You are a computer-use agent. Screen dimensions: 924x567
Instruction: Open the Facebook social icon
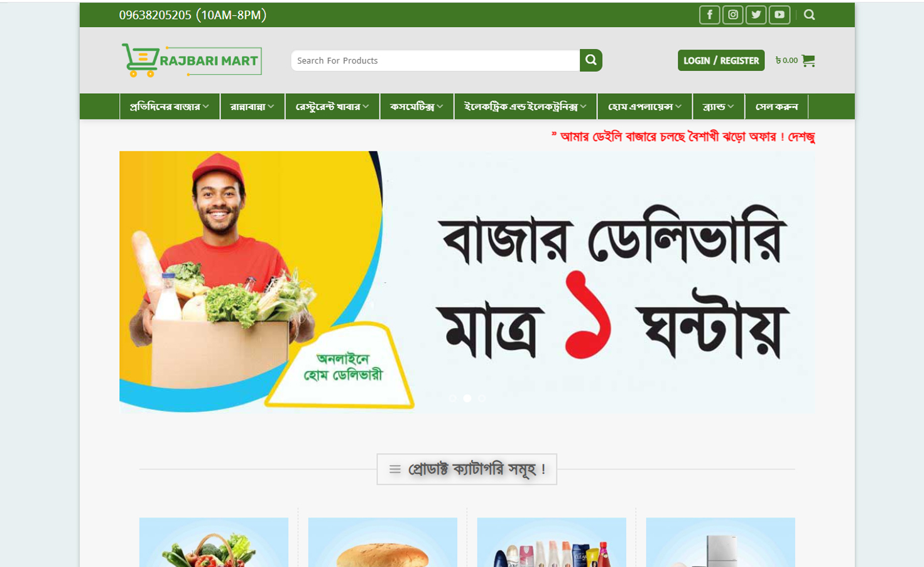(x=709, y=14)
